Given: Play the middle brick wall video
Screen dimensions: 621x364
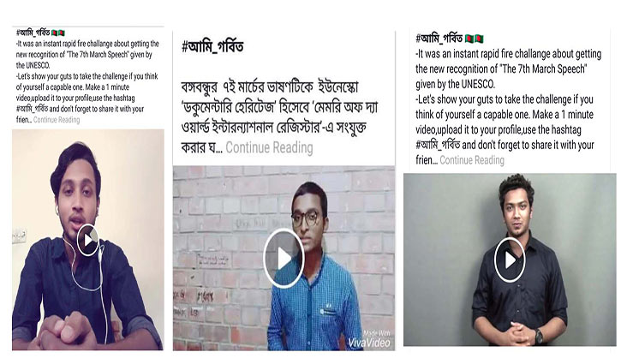Looking at the screenshot, I should coord(284,258).
